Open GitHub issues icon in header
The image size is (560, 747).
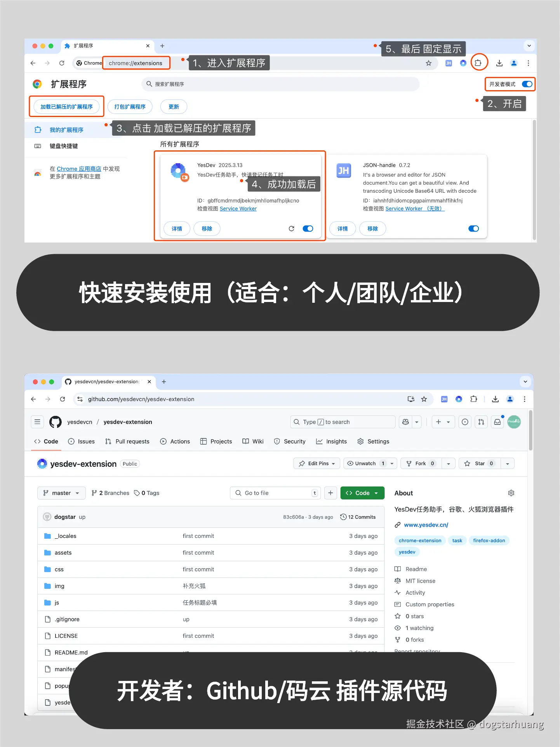[465, 422]
